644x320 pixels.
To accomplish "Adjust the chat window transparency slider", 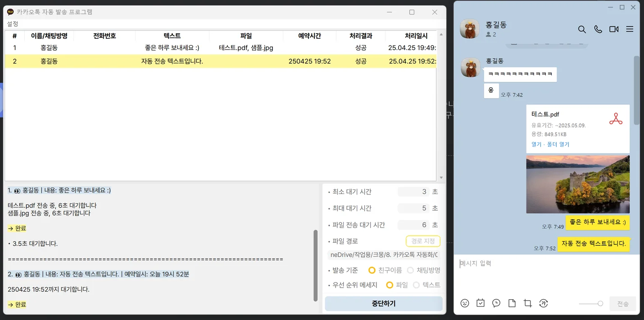I will click(x=600, y=304).
